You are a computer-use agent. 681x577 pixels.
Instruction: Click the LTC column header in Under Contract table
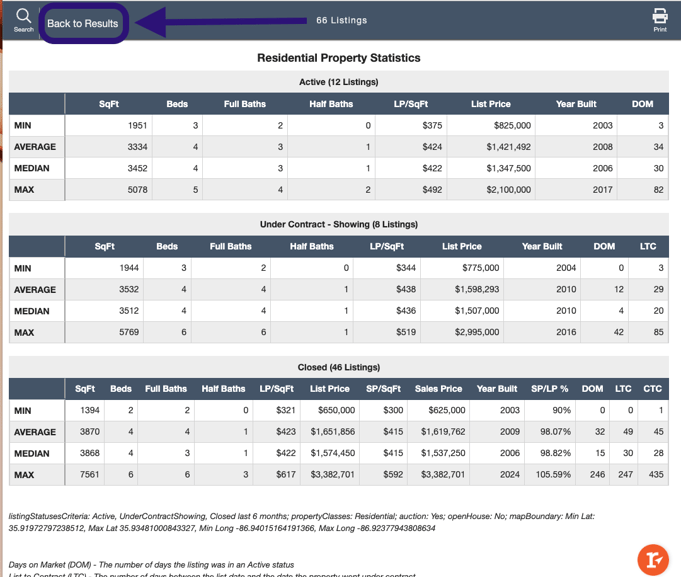coord(648,247)
